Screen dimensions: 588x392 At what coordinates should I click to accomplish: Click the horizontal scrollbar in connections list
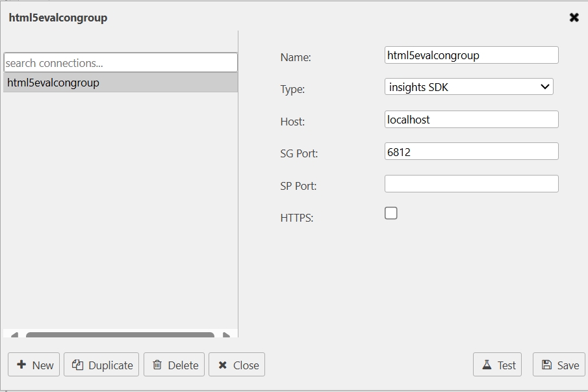[x=120, y=335]
